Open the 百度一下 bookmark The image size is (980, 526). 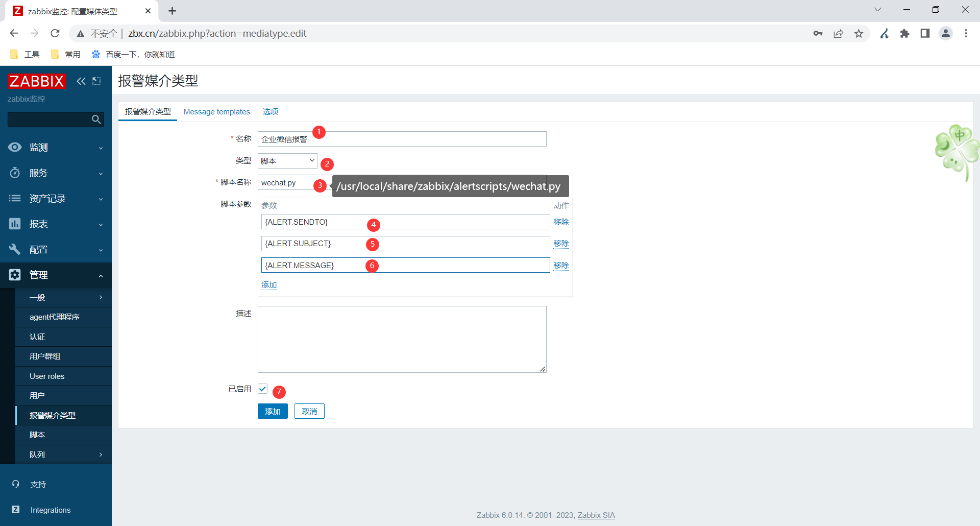coord(133,54)
